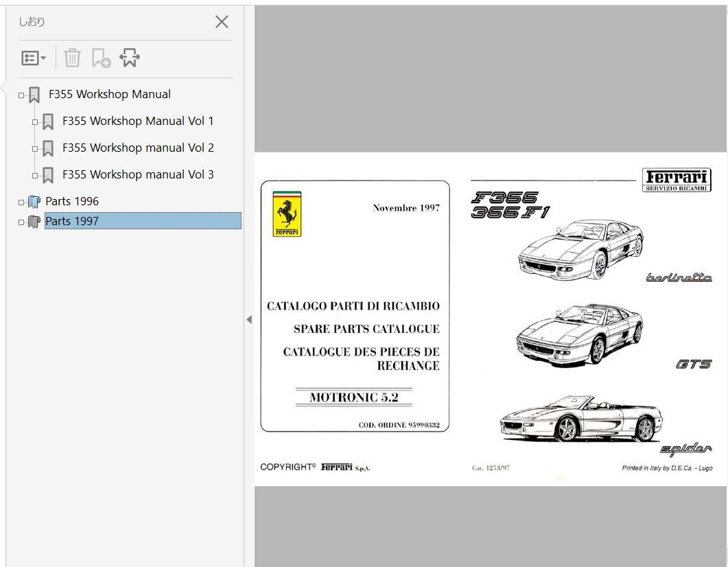Screen dimensions: 728x567
Task: Go to F355 Workshop manual Vol 3
Action: tap(138, 174)
